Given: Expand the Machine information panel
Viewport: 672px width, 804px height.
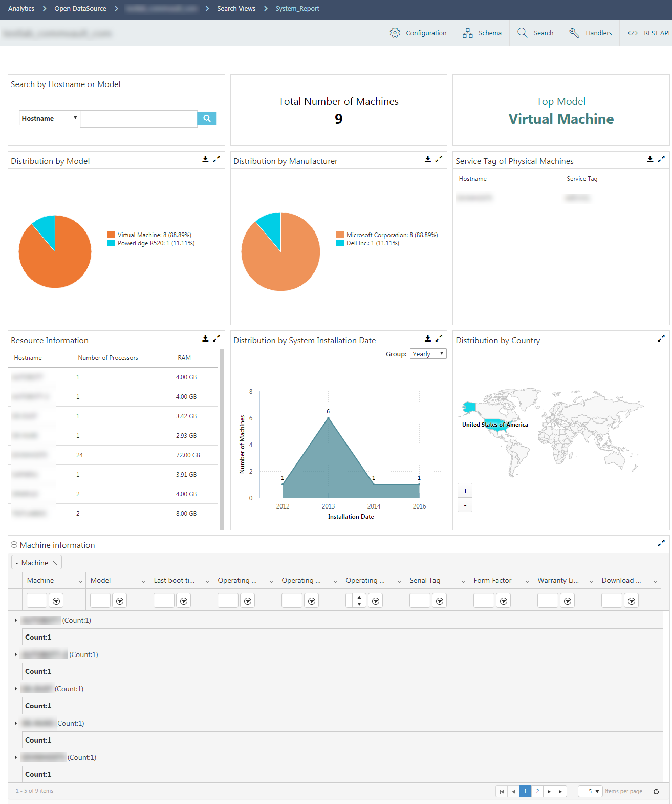Looking at the screenshot, I should tap(661, 543).
